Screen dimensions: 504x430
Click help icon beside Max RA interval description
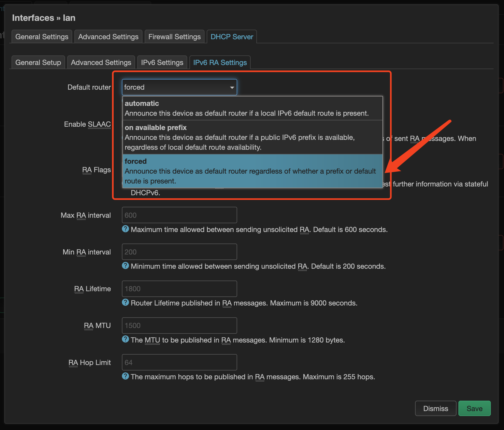point(125,229)
